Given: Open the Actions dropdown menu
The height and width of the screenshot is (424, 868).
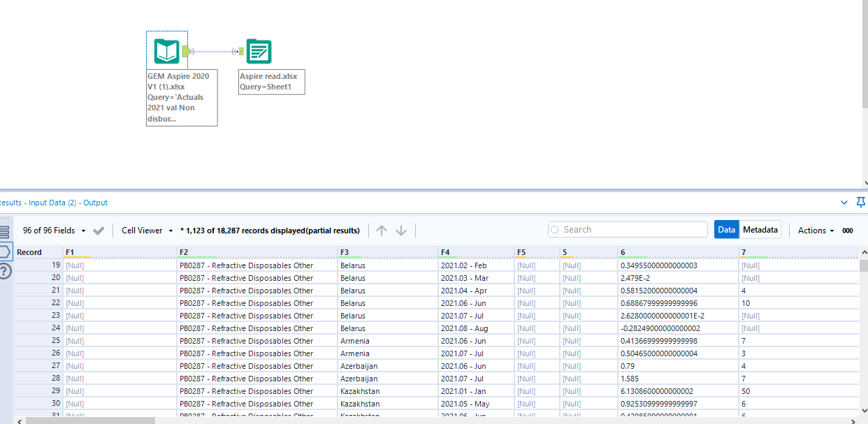Looking at the screenshot, I should [816, 231].
